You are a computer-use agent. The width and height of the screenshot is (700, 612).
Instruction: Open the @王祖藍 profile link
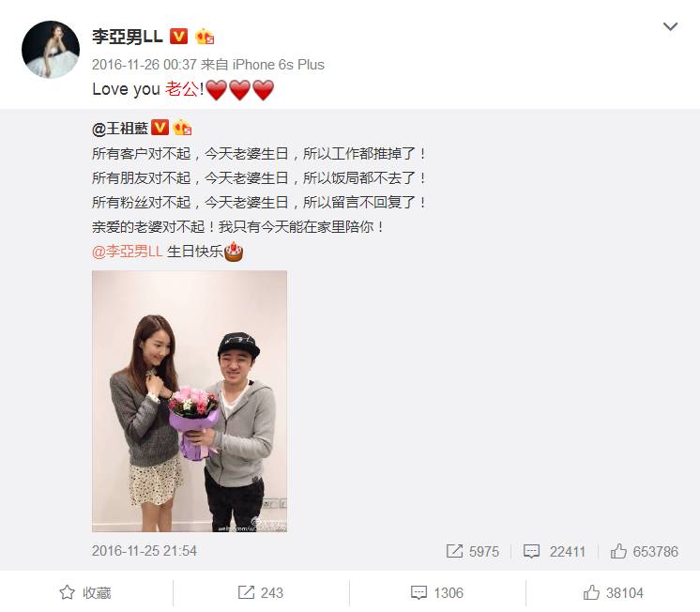(x=120, y=129)
